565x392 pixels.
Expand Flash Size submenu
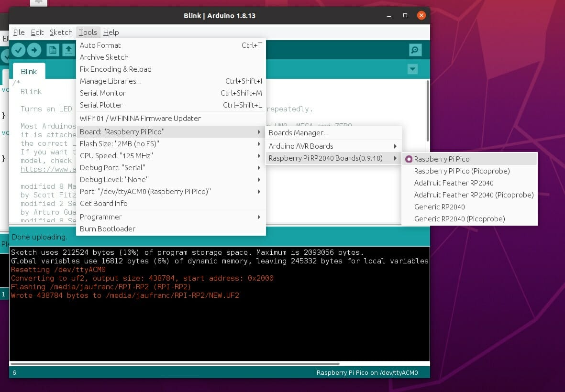pyautogui.click(x=171, y=143)
